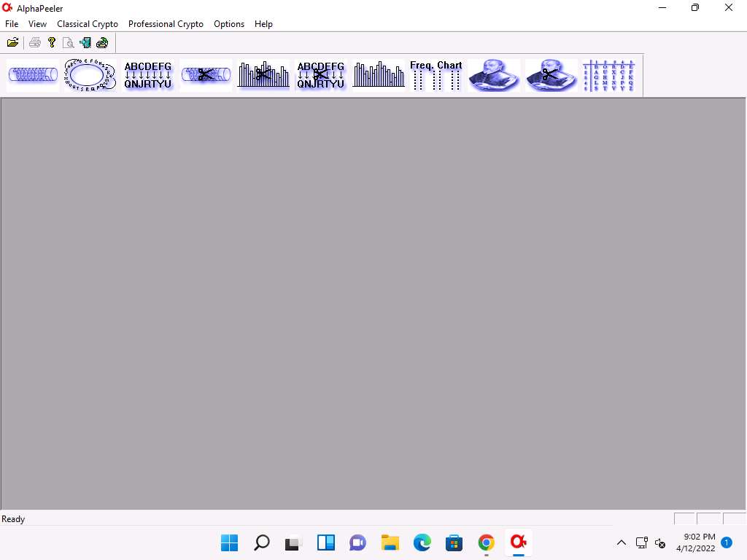Click the portrait icon with scissors
747x560 pixels.
click(x=551, y=75)
